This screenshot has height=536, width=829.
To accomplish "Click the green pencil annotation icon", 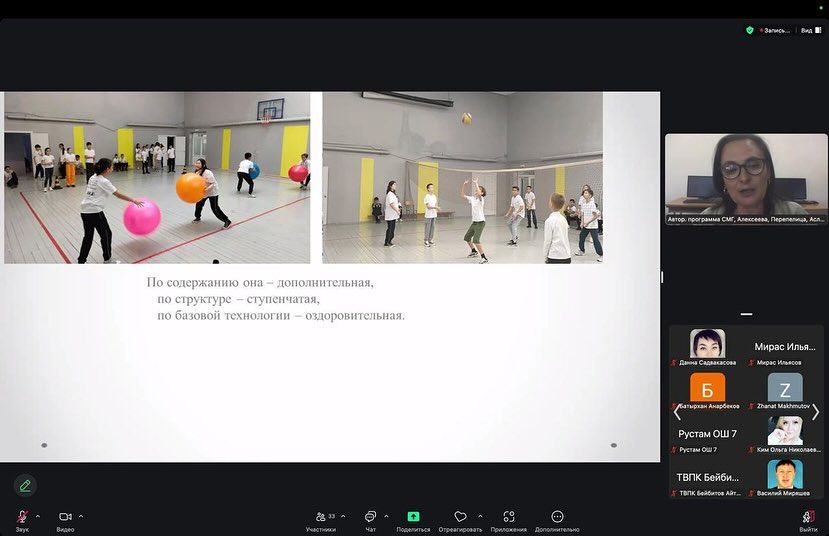I will click(25, 485).
